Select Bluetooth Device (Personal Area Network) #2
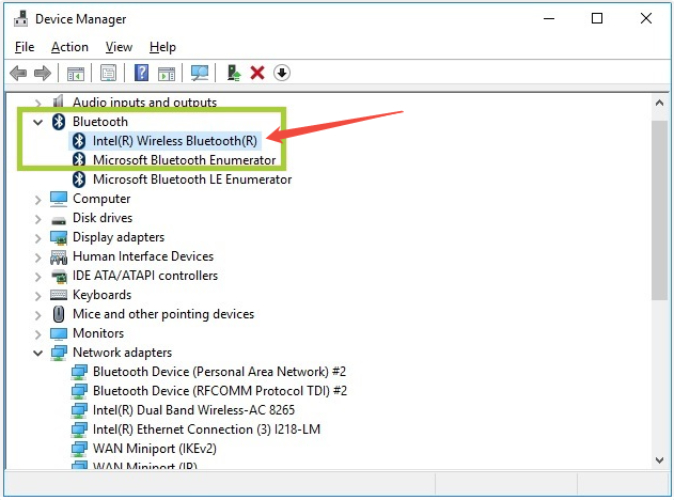Viewport: 674px width, 500px height. click(x=219, y=371)
